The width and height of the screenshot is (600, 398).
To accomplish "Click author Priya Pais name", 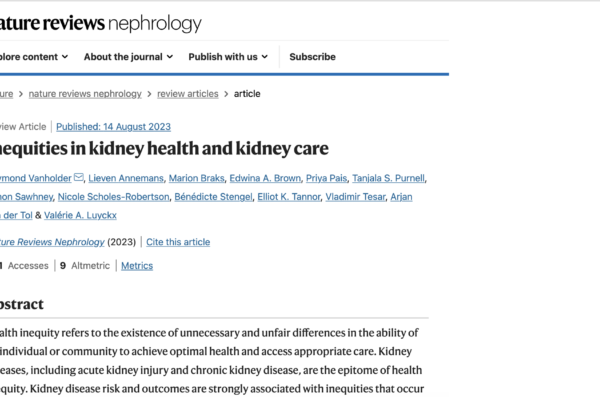I will click(326, 178).
